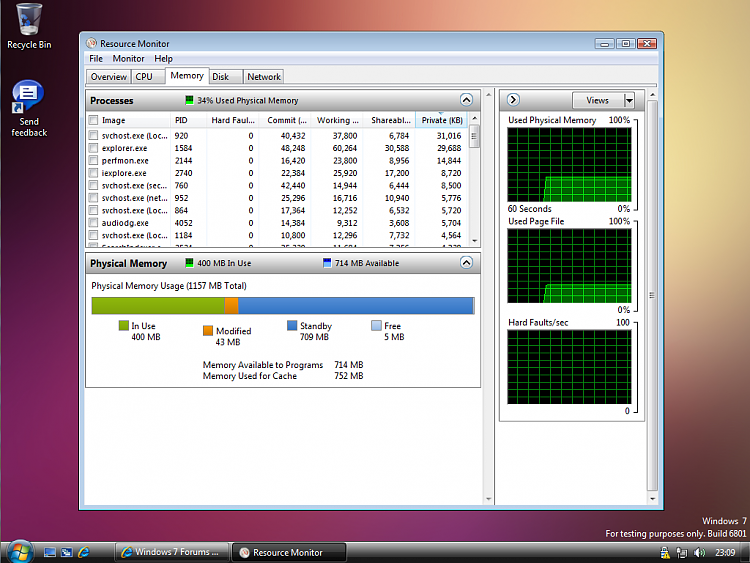Select the audiodg.exe process name
The height and width of the screenshot is (563, 750).
tap(125, 223)
